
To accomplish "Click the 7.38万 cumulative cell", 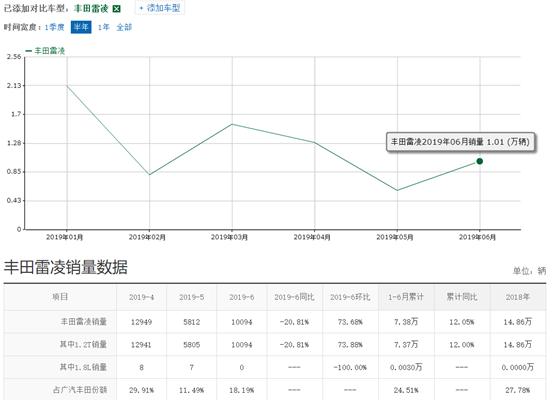I will [406, 322].
